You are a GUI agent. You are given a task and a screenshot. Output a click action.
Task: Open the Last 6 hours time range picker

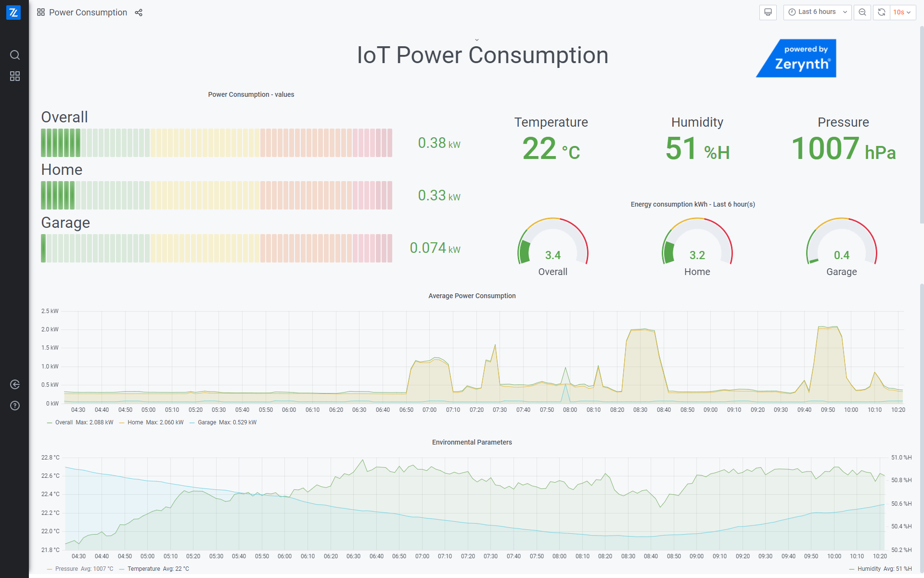click(x=817, y=12)
